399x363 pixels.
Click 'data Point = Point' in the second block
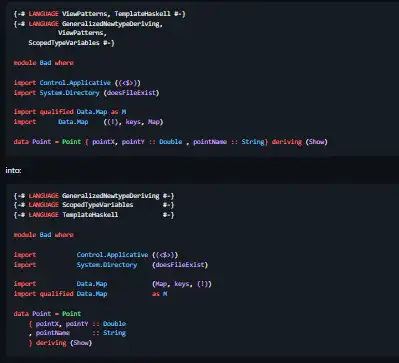47,314
